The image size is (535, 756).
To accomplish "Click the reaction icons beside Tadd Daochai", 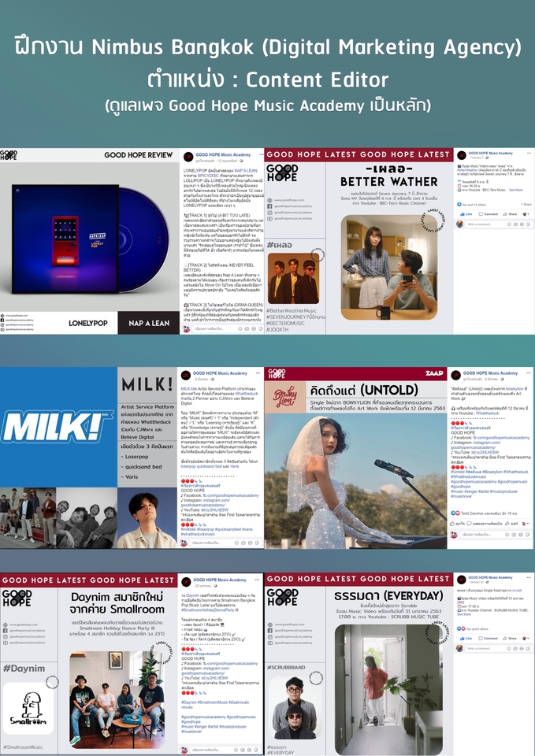I will point(455,513).
